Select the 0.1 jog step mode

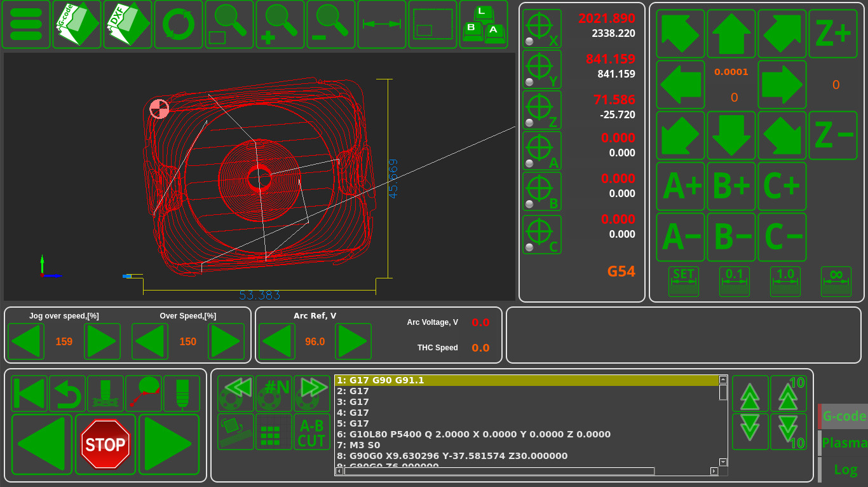(x=734, y=281)
